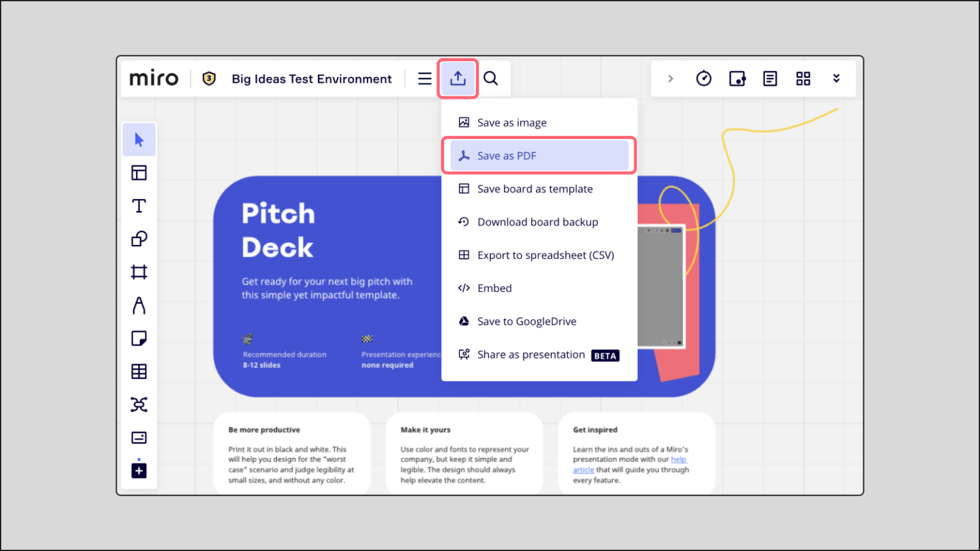Click the plus icon to add more tools
This screenshot has width=980, height=551.
click(x=139, y=471)
